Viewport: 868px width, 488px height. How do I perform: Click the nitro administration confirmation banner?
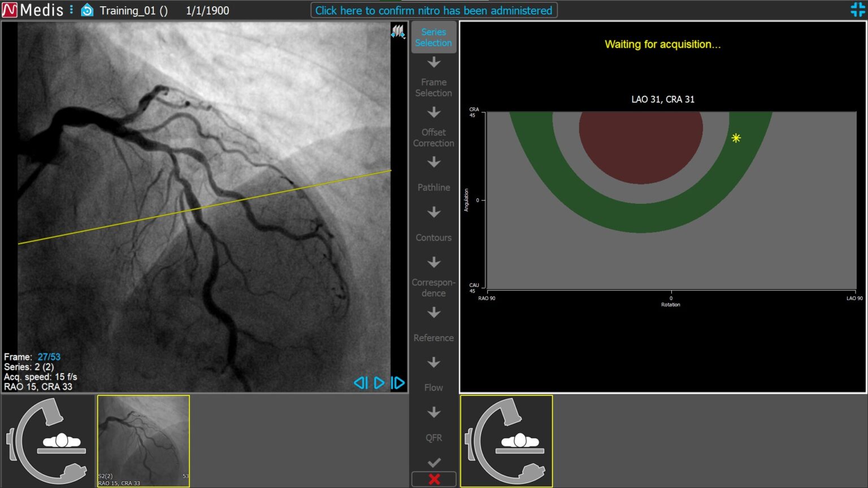[x=433, y=10]
